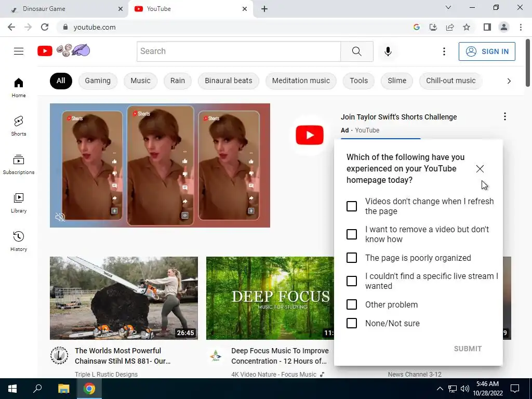Expand the Chrome tab search dropdown

[448, 7]
